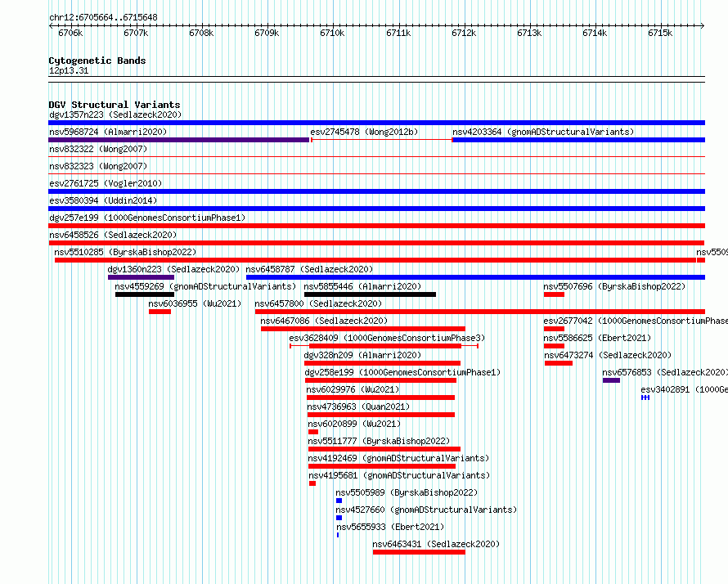Select nsv6457800 (Sedlazeck2020) label
The width and height of the screenshot is (728, 584).
318,303
